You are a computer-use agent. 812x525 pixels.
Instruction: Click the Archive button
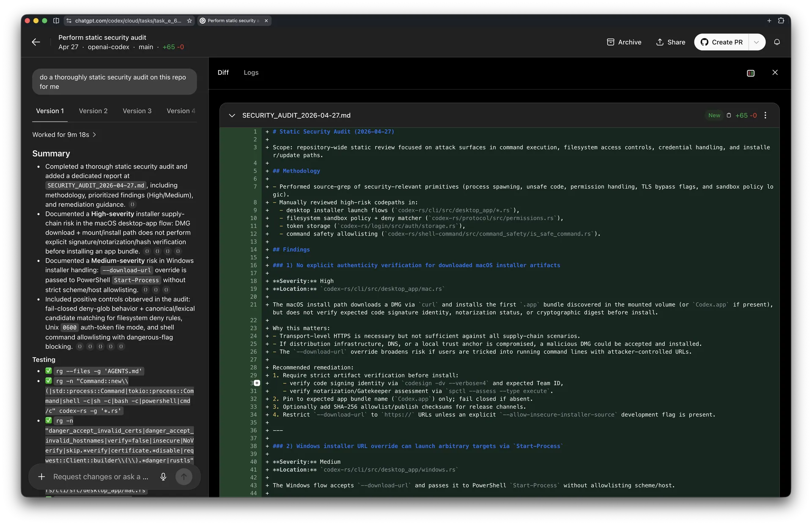tap(624, 42)
